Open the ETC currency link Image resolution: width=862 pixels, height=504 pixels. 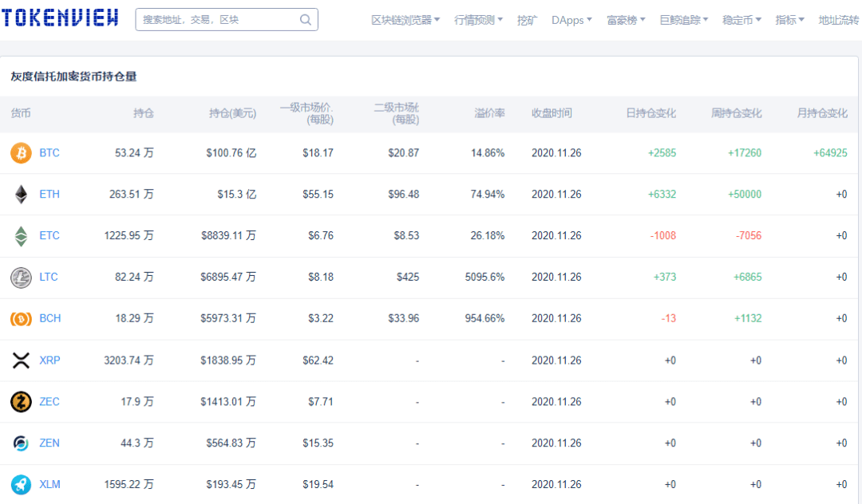49,235
